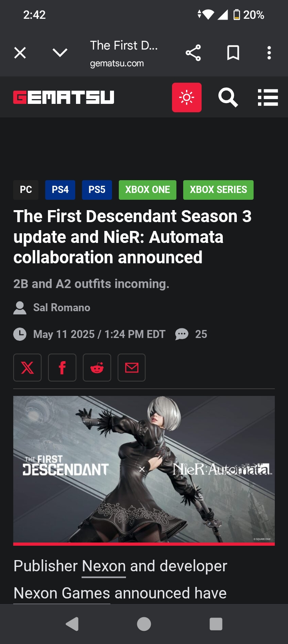Close the browser custom tab
The width and height of the screenshot is (288, 644).
pos(20,53)
